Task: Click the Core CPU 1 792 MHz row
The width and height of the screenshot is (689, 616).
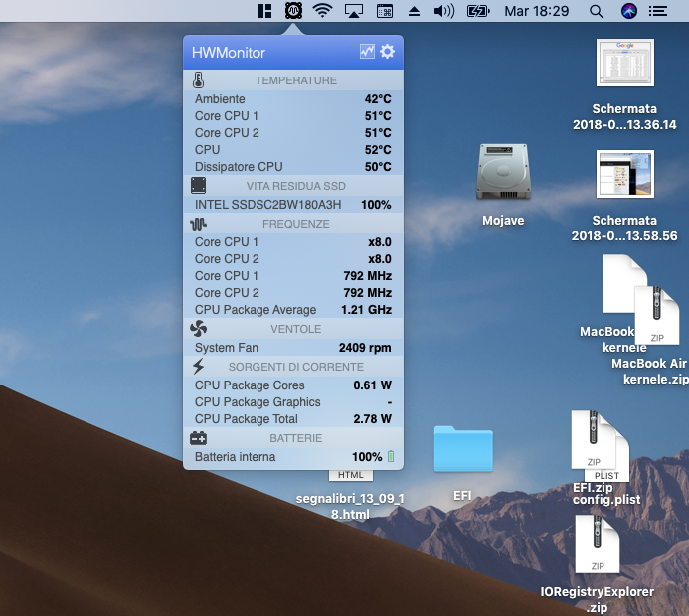Action: coord(293,276)
